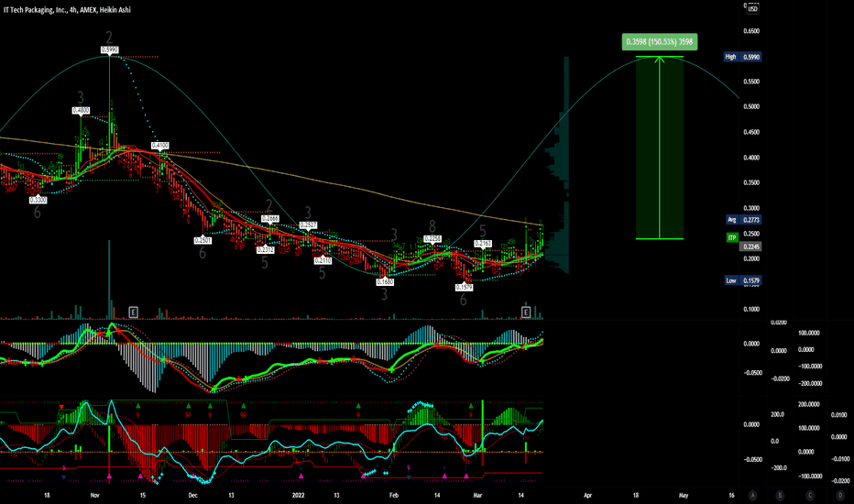Click the 0.4100 pivot label on chart
This screenshot has width=854, height=504.
tap(159, 146)
